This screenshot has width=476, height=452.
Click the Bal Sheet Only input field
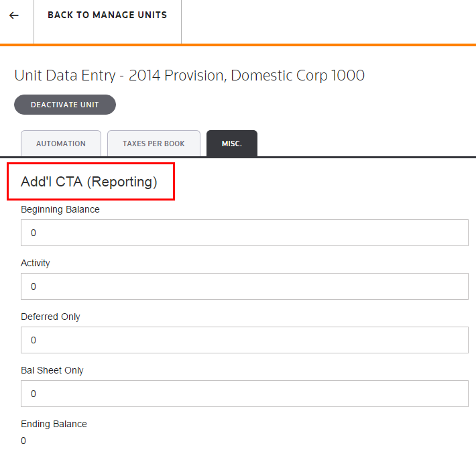[x=244, y=394]
